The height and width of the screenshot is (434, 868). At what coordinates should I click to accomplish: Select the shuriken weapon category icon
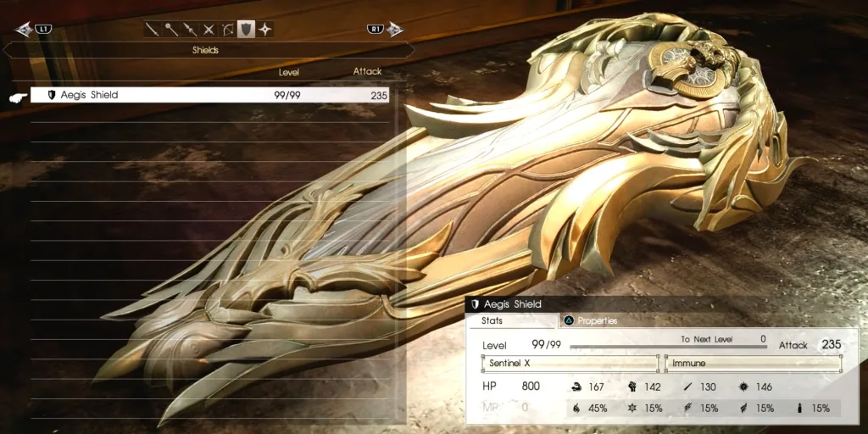click(x=265, y=29)
